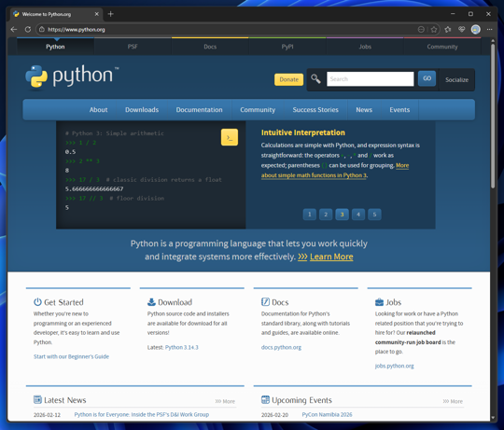504x430 pixels.
Task: Switch to the PyPI top tab
Action: [x=287, y=47]
